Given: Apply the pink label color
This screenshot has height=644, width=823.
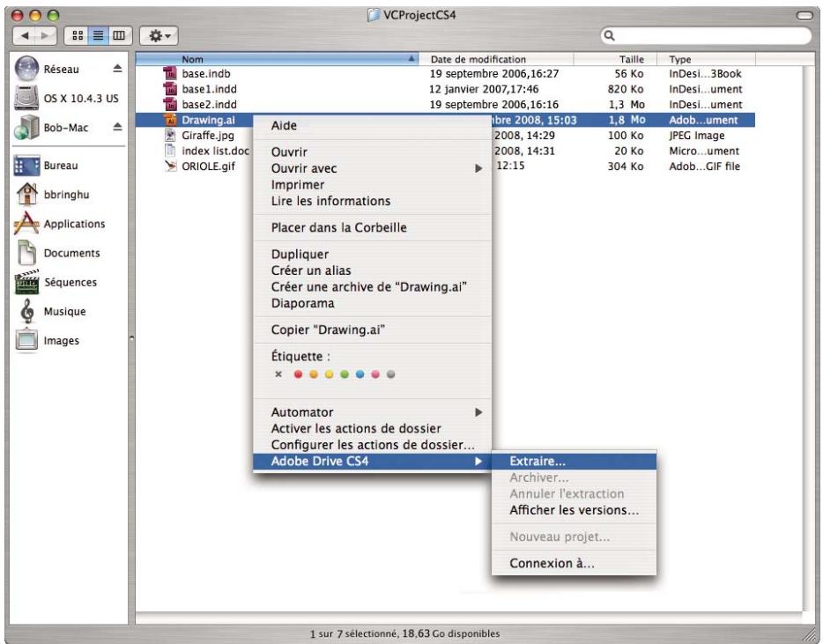Looking at the screenshot, I should pos(375,374).
